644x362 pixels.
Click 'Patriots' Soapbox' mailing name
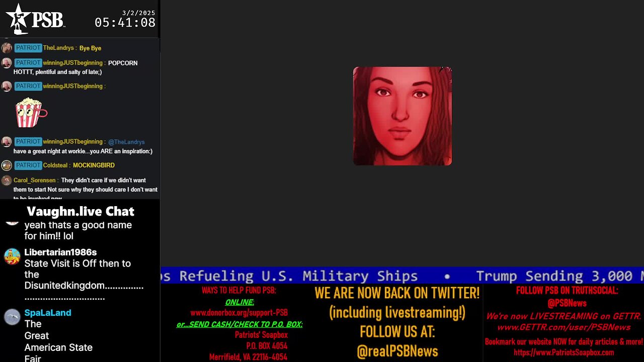coord(261,335)
